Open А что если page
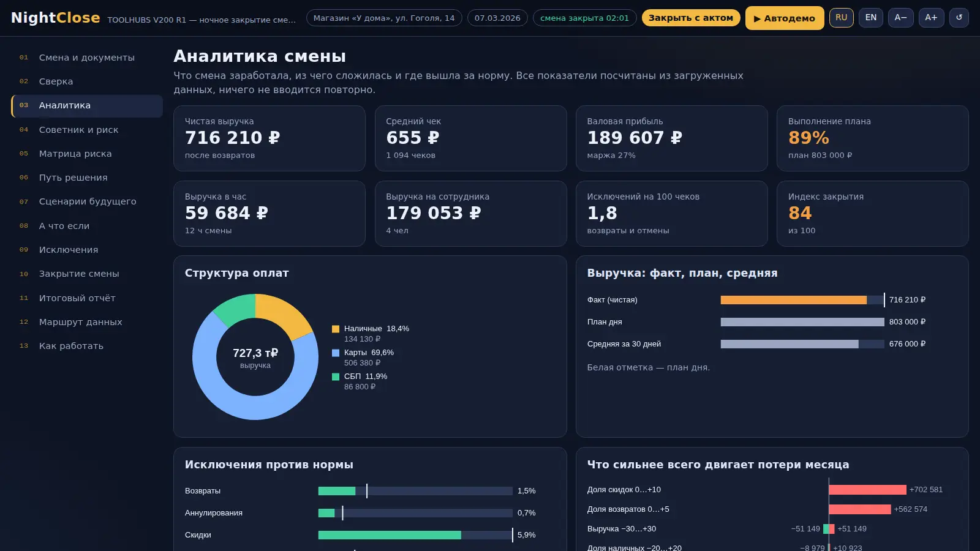The width and height of the screenshot is (980, 551). point(87,226)
